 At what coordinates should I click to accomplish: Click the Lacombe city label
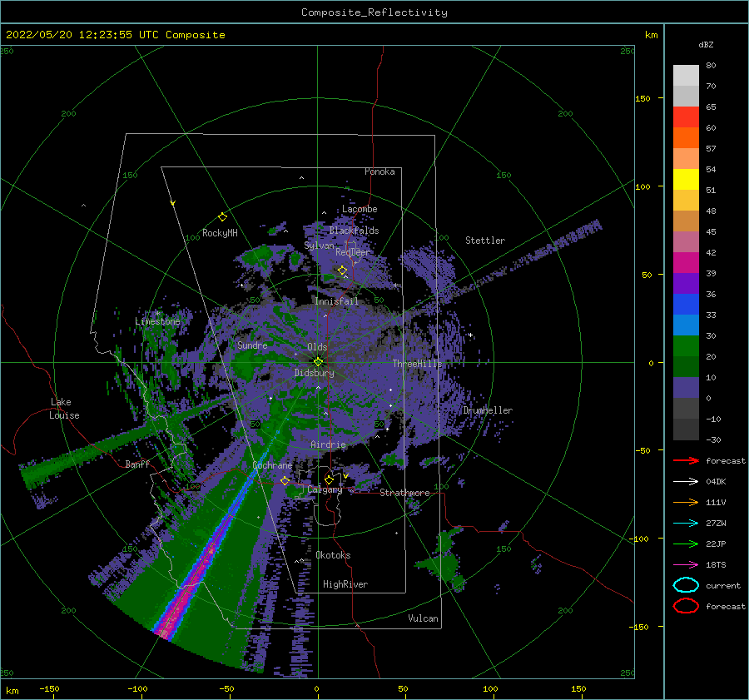click(x=360, y=209)
